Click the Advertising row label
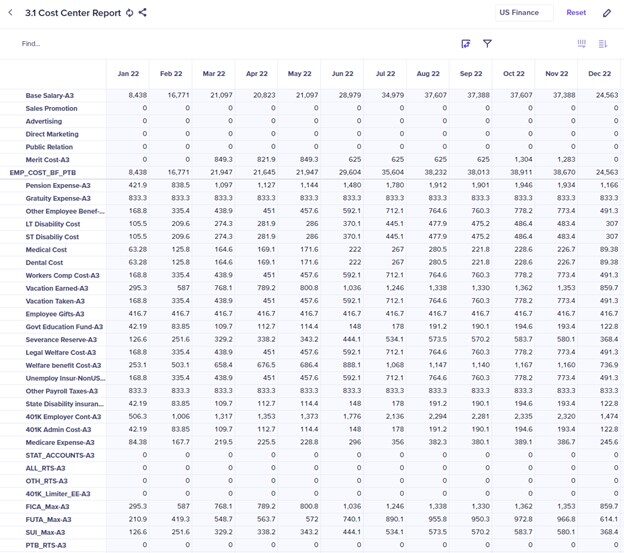This screenshot has height=553, width=624. pyautogui.click(x=44, y=121)
